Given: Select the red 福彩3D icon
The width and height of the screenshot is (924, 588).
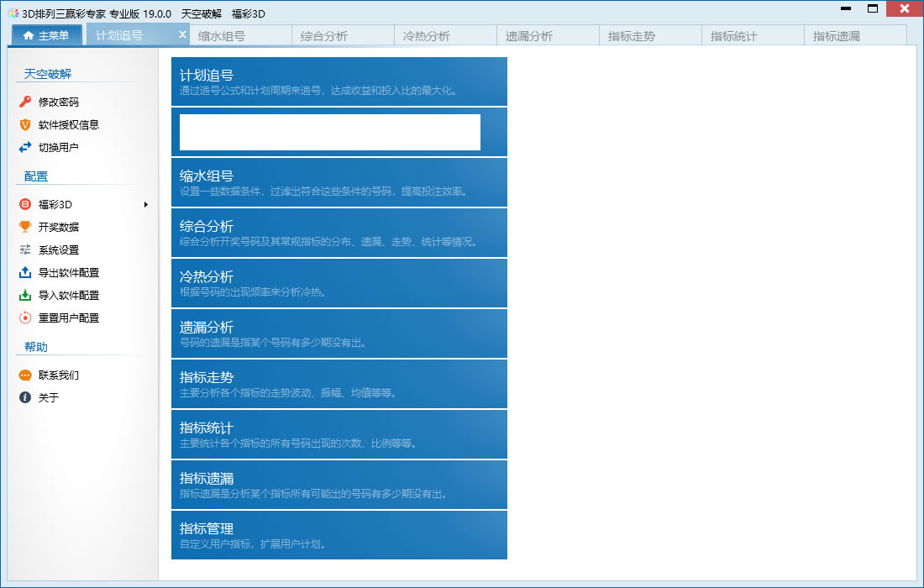Looking at the screenshot, I should tap(24, 204).
